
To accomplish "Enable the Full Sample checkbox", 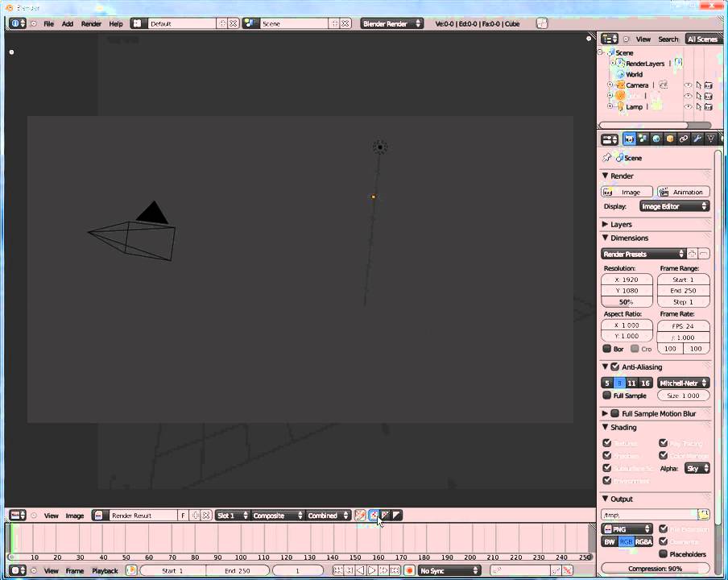I will pyautogui.click(x=607, y=396).
